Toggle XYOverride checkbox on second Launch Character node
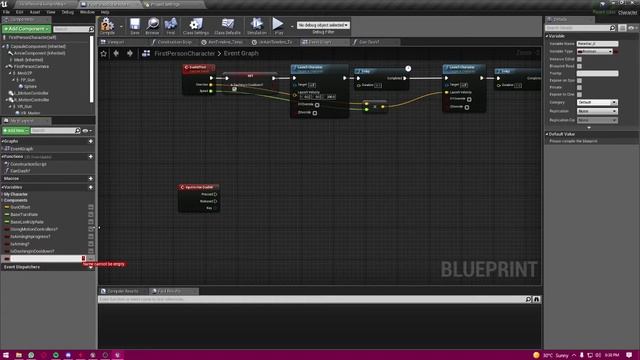The image size is (640, 360). click(x=469, y=99)
